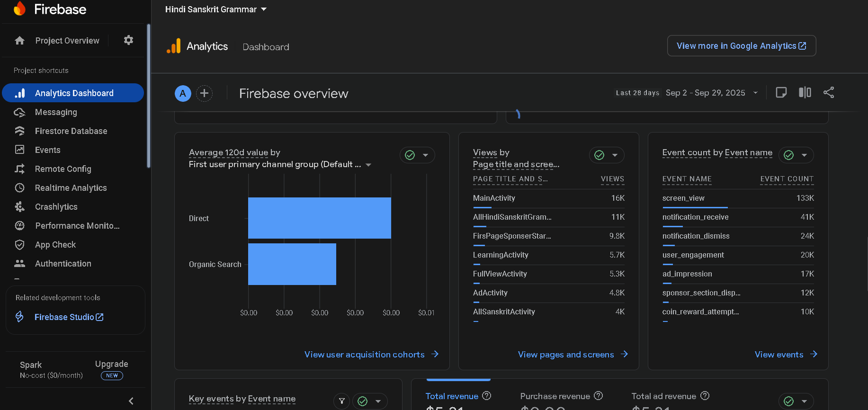This screenshot has height=410, width=868.
Task: Collapse sidebar using the chevron arrow
Action: coord(131,401)
